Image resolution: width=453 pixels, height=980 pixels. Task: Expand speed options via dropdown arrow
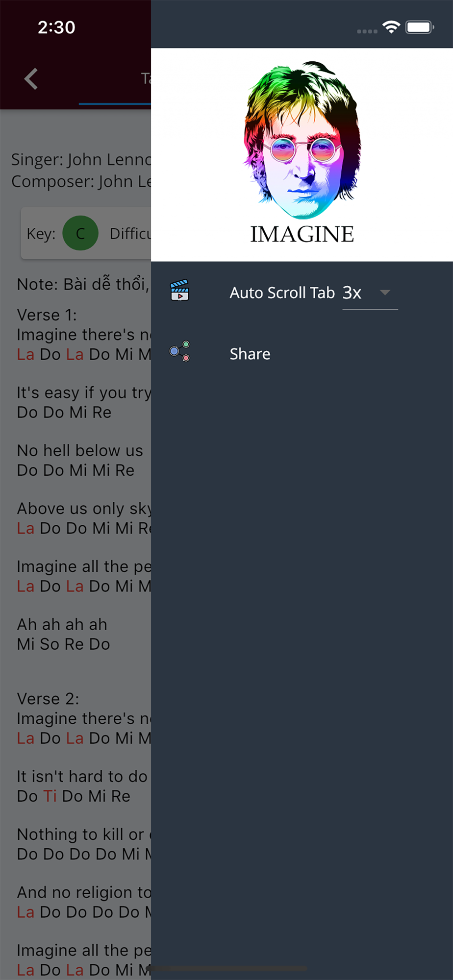(385, 293)
